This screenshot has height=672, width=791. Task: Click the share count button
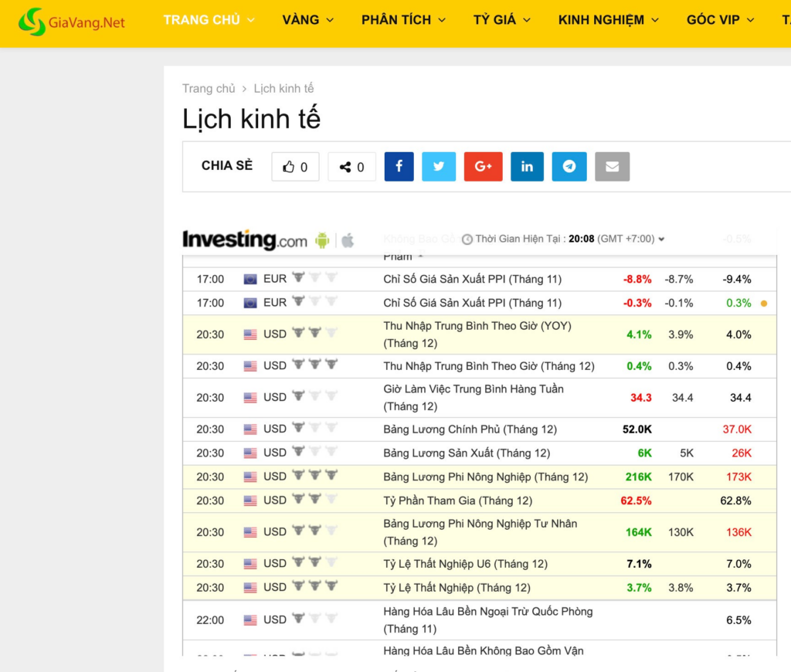(x=351, y=167)
